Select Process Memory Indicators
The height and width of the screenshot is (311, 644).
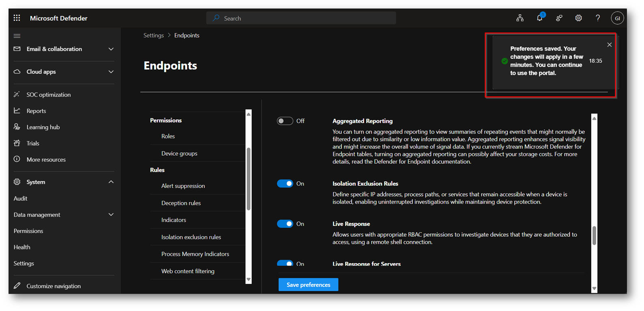pos(195,254)
